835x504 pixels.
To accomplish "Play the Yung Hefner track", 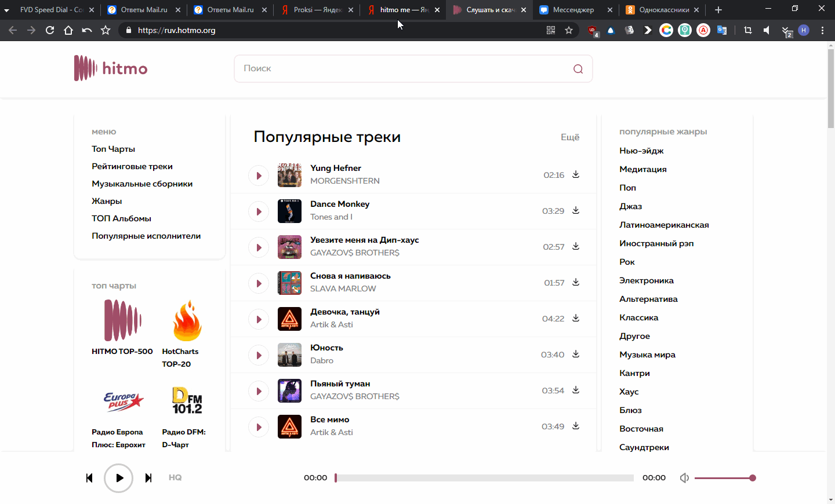I will pos(259,176).
